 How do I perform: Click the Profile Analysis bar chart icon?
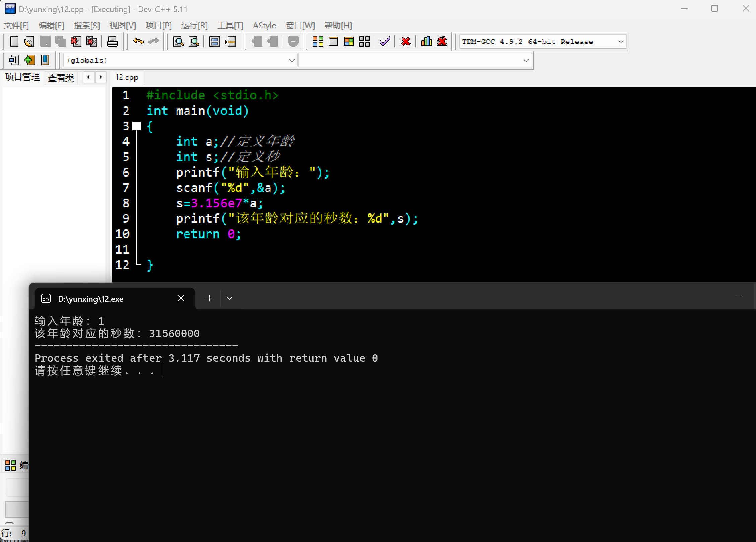[426, 42]
